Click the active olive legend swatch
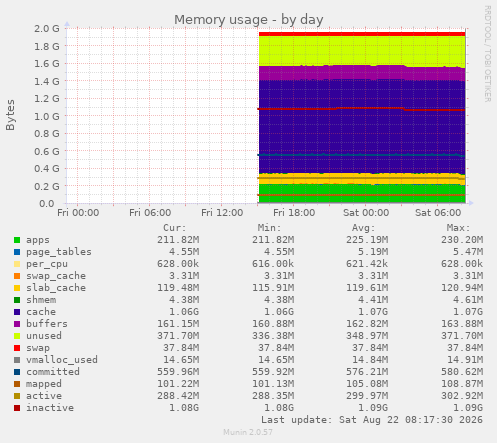 [17, 396]
